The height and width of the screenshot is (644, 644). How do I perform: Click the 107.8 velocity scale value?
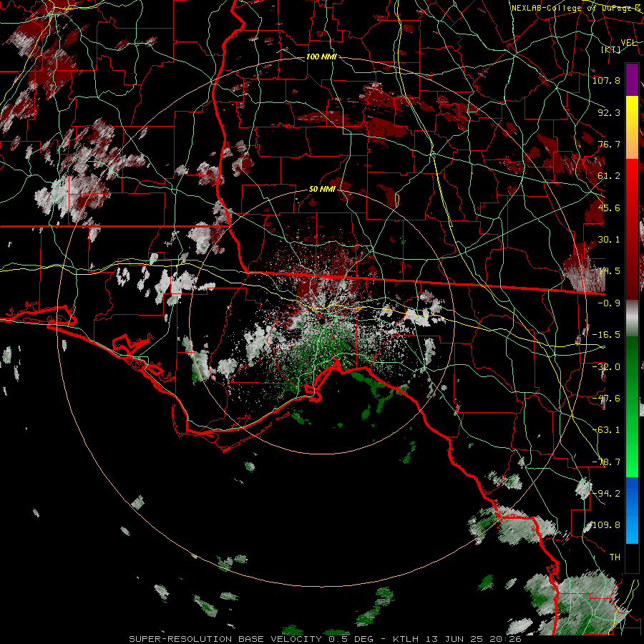(606, 80)
